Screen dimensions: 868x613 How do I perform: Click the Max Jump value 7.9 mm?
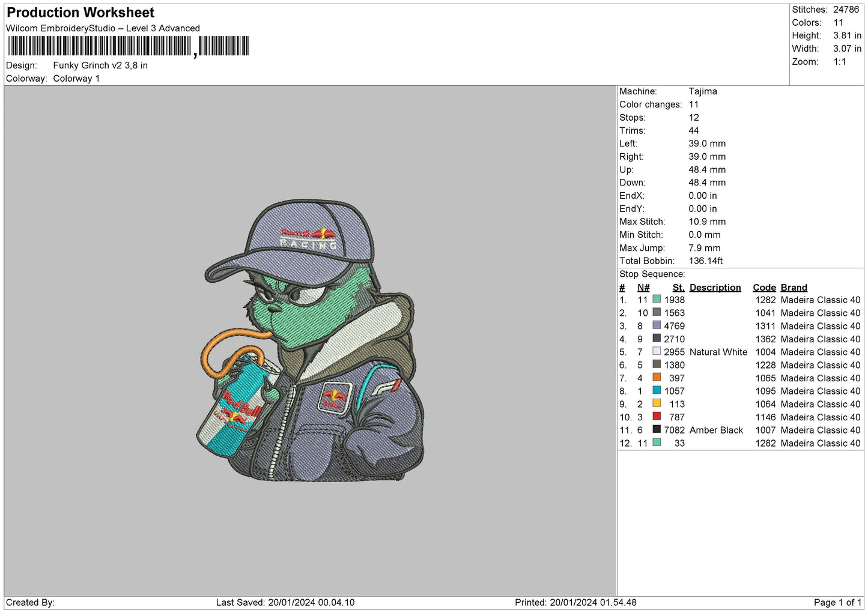pos(705,248)
